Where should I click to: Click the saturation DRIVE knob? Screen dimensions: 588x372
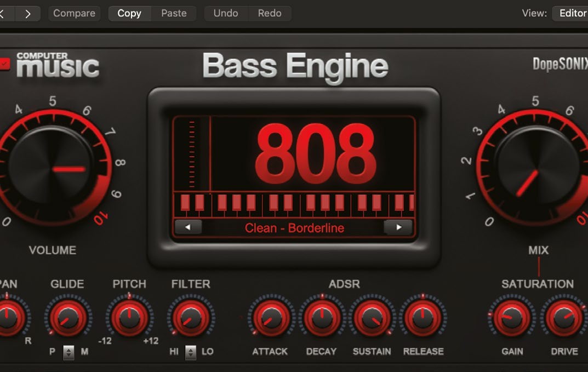coord(564,318)
